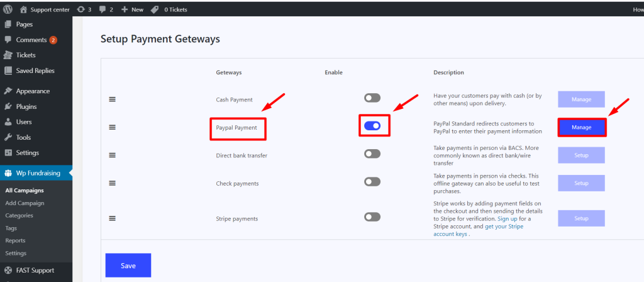
Task: Click the plus New icon
Action: 125,9
